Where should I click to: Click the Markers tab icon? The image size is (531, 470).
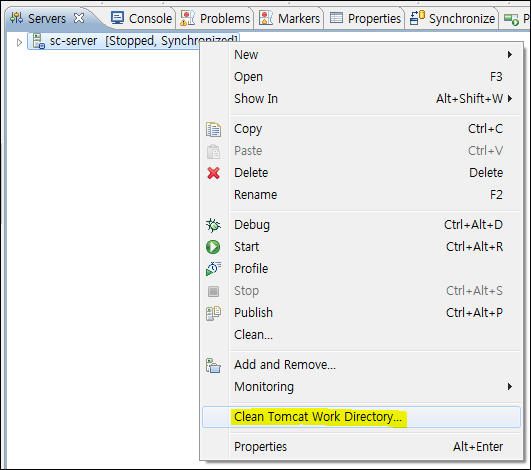[266, 18]
